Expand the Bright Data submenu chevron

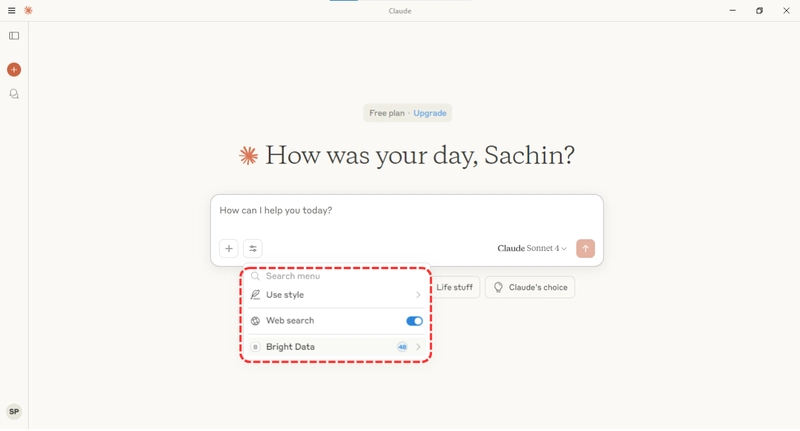418,347
